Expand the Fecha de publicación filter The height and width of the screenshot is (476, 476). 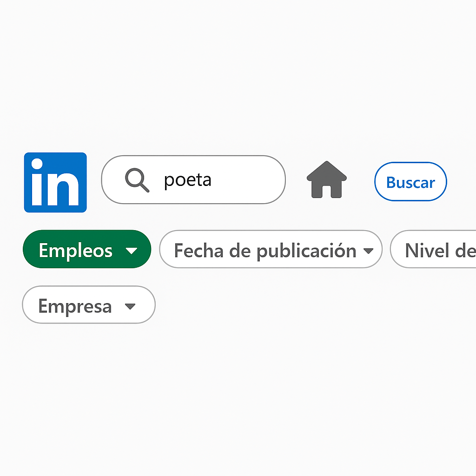[x=271, y=250]
